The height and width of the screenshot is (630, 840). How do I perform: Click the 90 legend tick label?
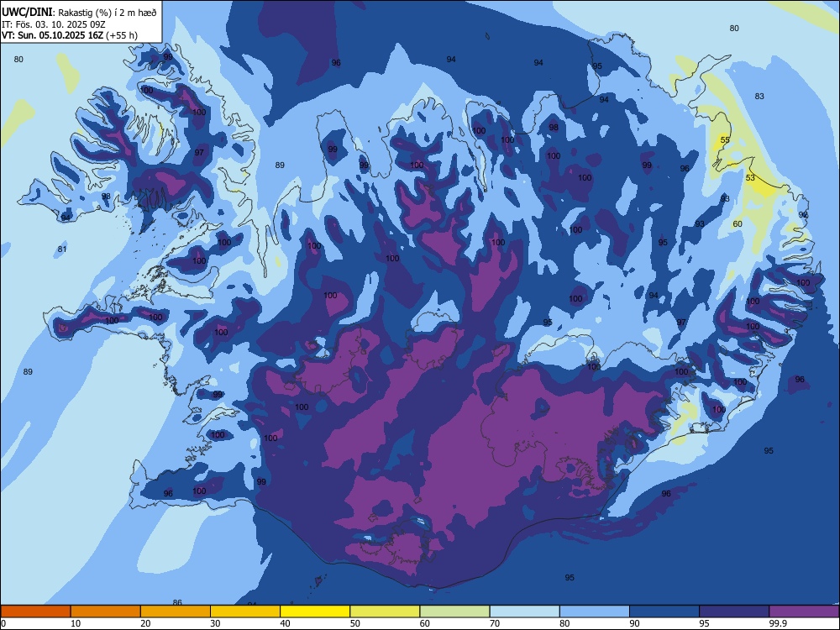(x=634, y=623)
